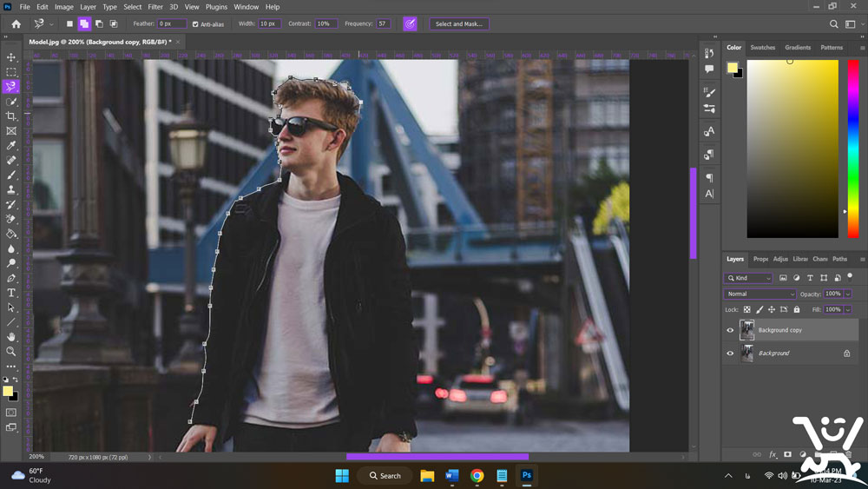The height and width of the screenshot is (489, 868).
Task: Open the Select menu
Action: (x=132, y=7)
